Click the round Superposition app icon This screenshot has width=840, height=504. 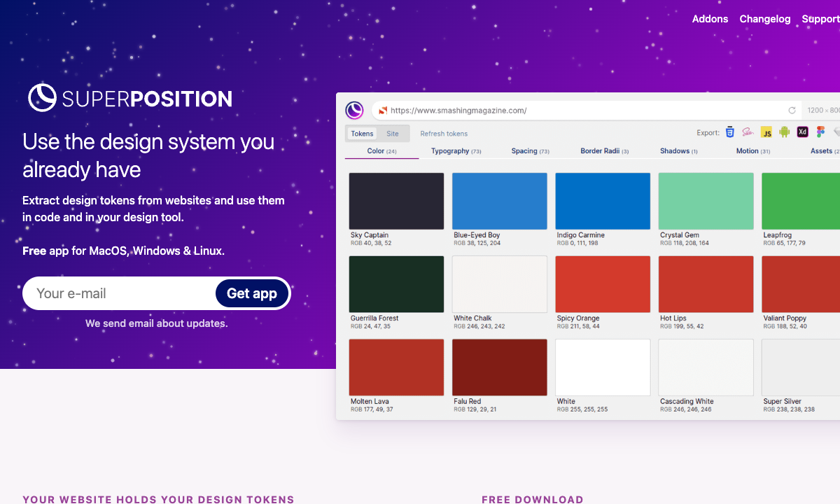[x=355, y=111]
